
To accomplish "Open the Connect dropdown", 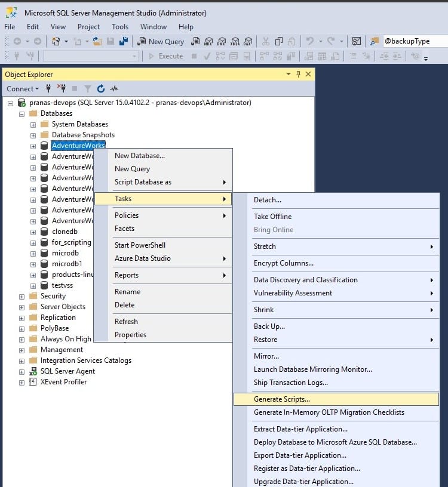I will tap(22, 89).
